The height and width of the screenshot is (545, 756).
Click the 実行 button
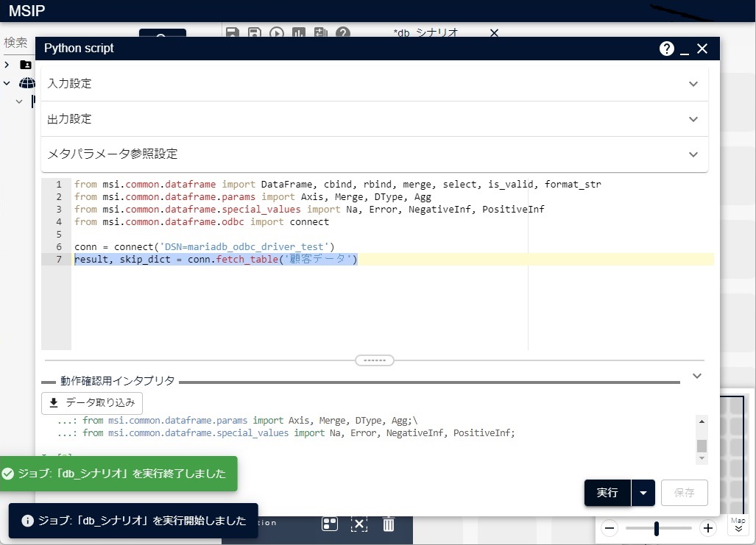click(607, 493)
